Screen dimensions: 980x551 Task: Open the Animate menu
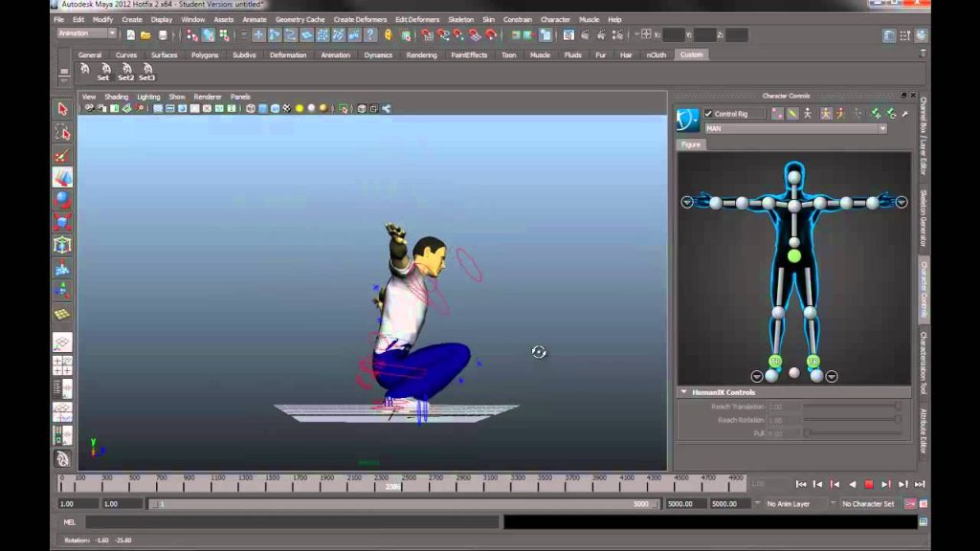pos(255,19)
